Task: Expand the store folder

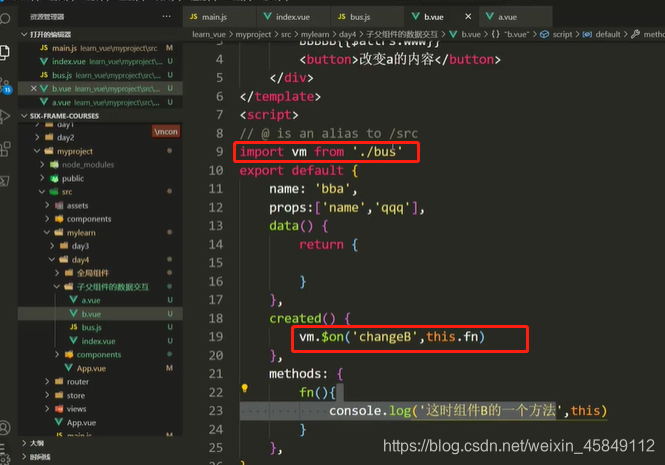Action: [48, 395]
